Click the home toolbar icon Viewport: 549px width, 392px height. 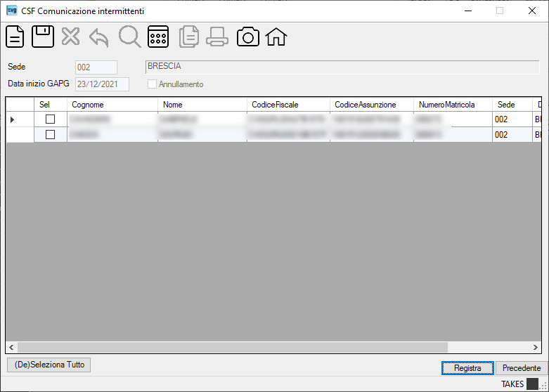[x=276, y=37]
